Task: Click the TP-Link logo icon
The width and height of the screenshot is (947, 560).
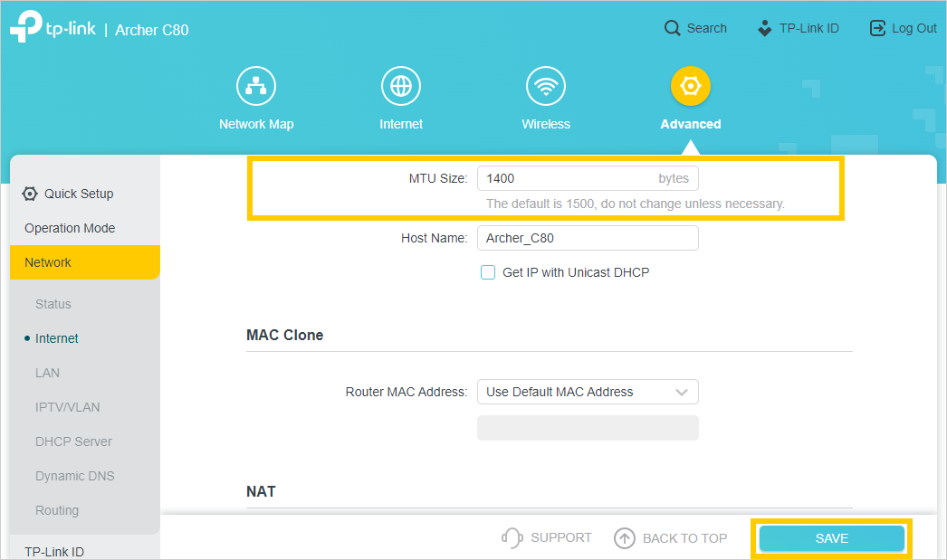Action: (25, 28)
